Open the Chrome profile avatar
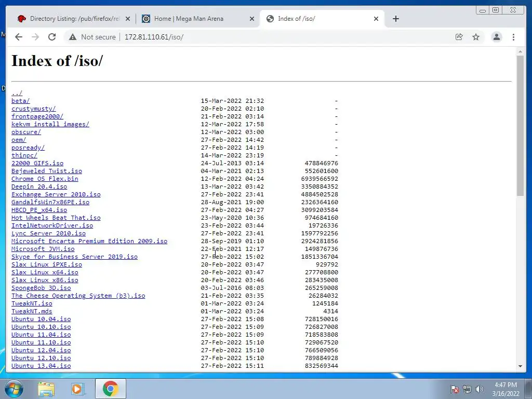 click(x=496, y=37)
